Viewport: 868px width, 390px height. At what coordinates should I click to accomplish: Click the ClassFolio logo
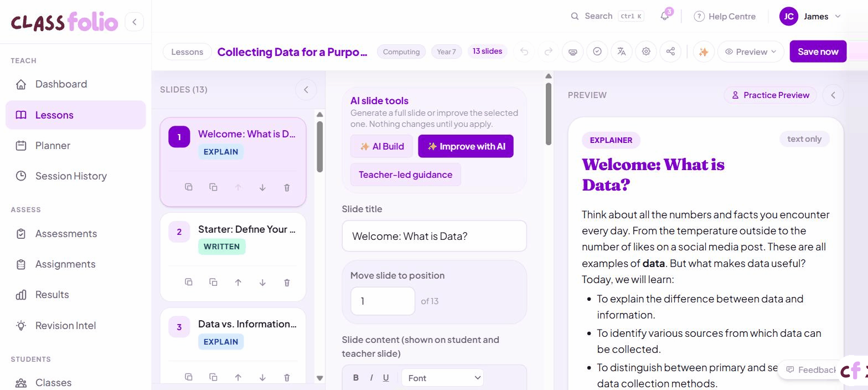pos(64,22)
